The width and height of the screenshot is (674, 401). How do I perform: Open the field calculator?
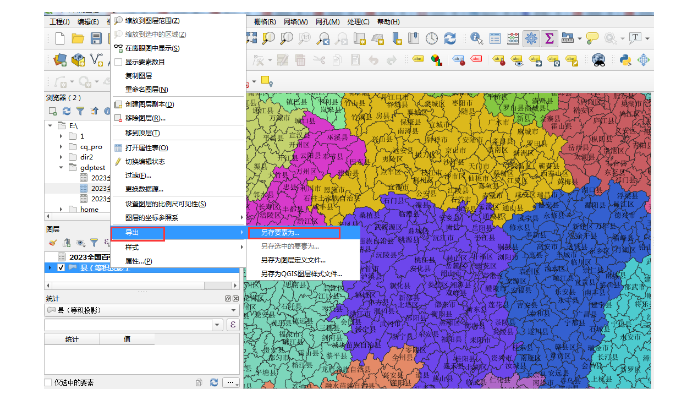pos(513,39)
